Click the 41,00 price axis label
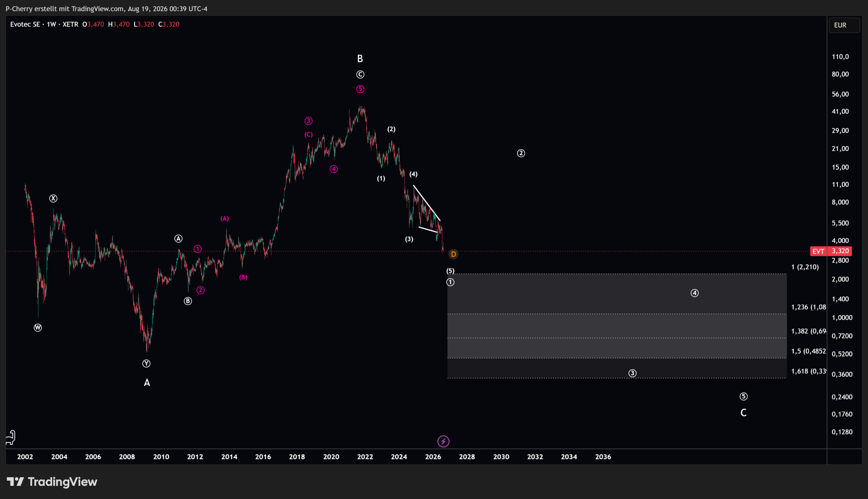 click(840, 112)
